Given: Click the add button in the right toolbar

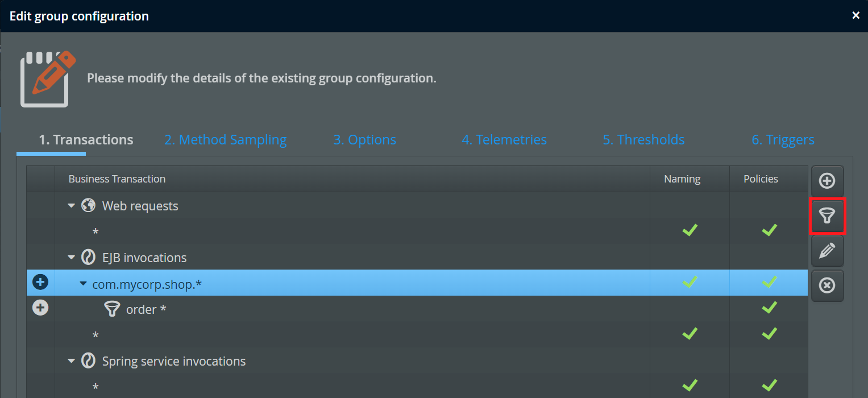Looking at the screenshot, I should pyautogui.click(x=827, y=181).
